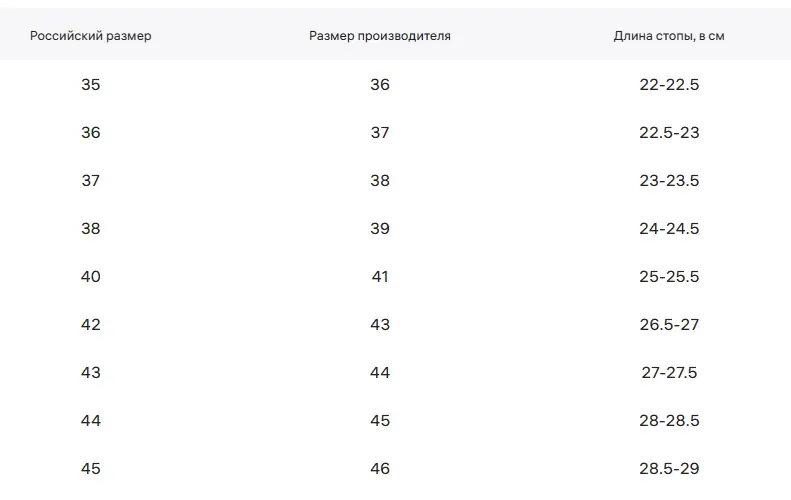The width and height of the screenshot is (791, 500).
Task: Click the "Размер производителя" column header
Action: [x=380, y=36]
